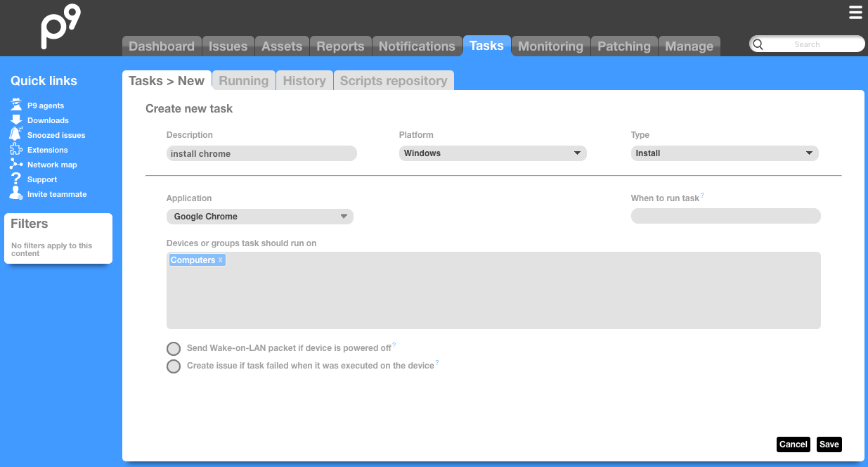Open the Snoozed issues link

click(x=56, y=135)
